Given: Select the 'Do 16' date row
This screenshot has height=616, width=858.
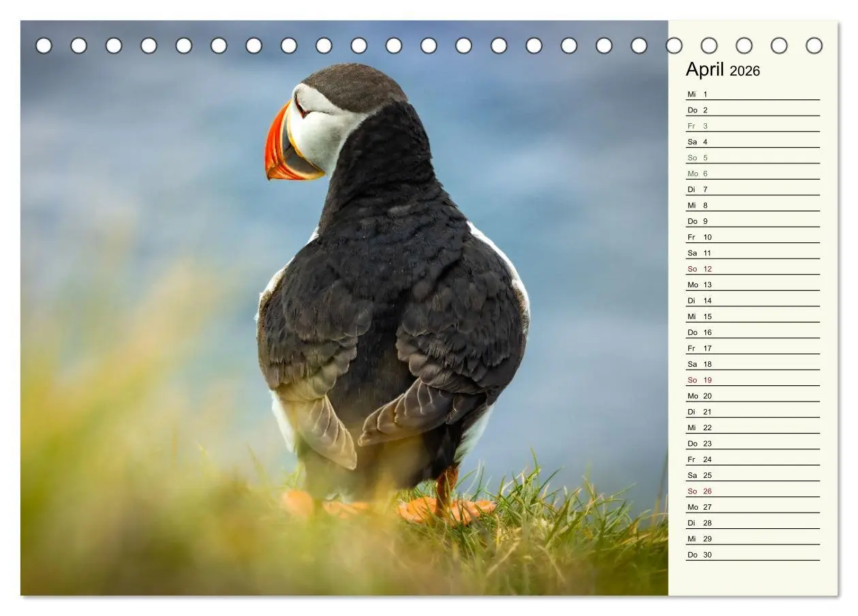Looking at the screenshot, I should (752, 332).
